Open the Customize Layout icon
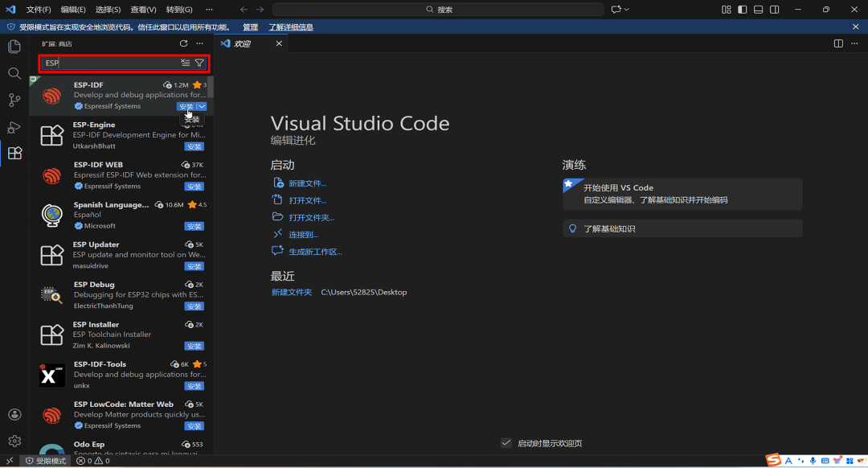The image size is (868, 468). pyautogui.click(x=727, y=10)
